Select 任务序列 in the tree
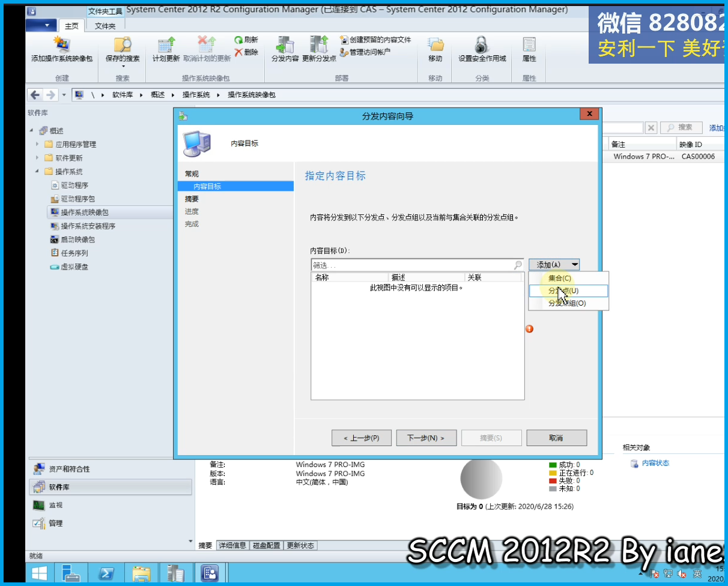Image resolution: width=728 pixels, height=586 pixels. pos(70,253)
